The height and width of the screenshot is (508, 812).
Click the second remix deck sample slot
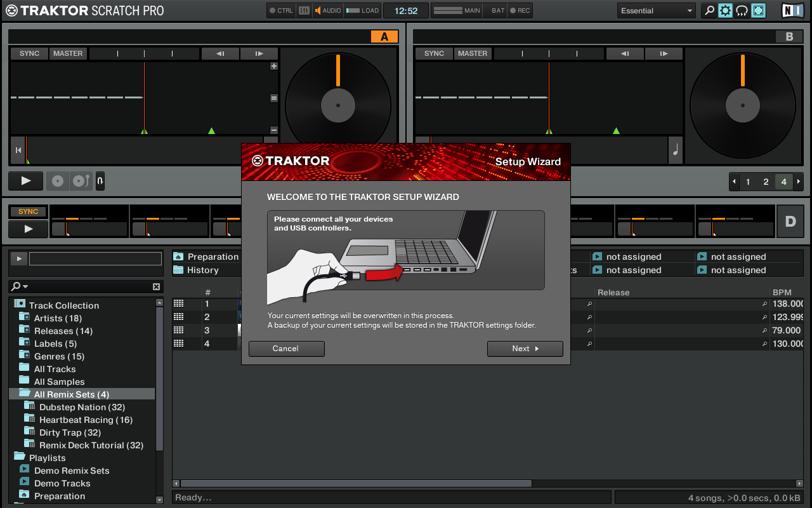pos(169,221)
